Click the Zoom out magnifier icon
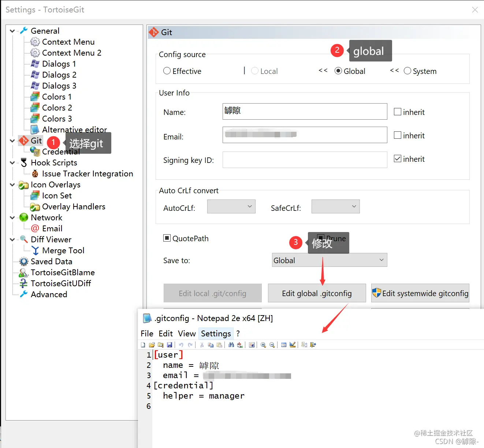This screenshot has width=484, height=448. 272,345
